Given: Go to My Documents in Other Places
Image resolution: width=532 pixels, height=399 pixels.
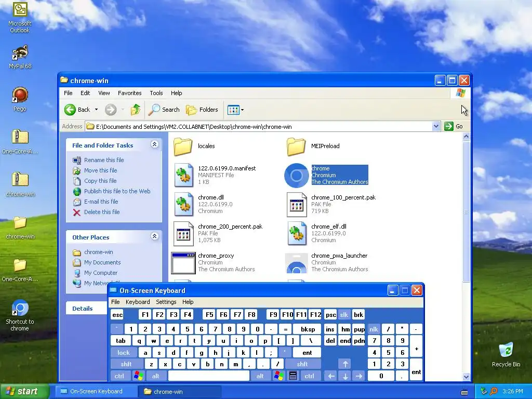Looking at the screenshot, I should (x=102, y=262).
